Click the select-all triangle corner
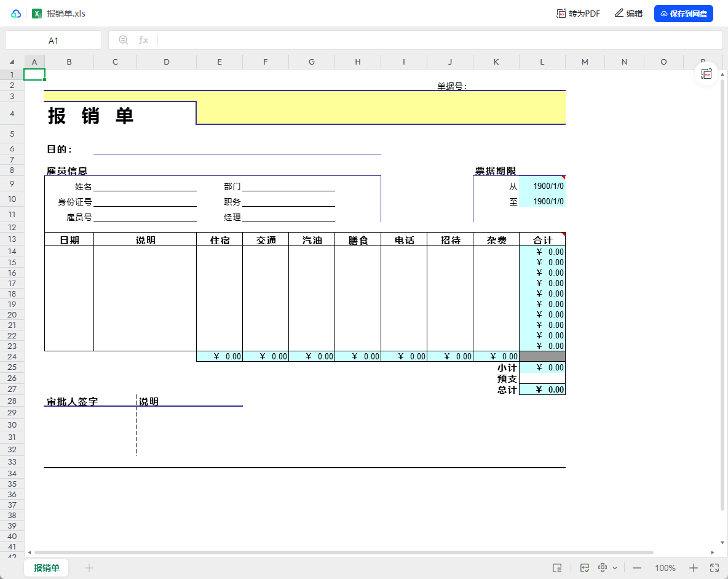The height and width of the screenshot is (579, 728). click(x=12, y=62)
